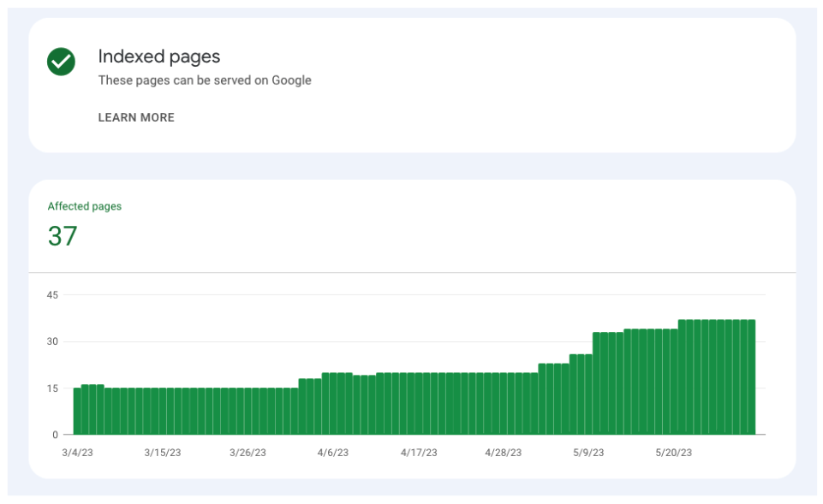Click the chart bar above 5/9/23
Image resolution: width=823 pixels, height=504 pixels.
coord(588,394)
